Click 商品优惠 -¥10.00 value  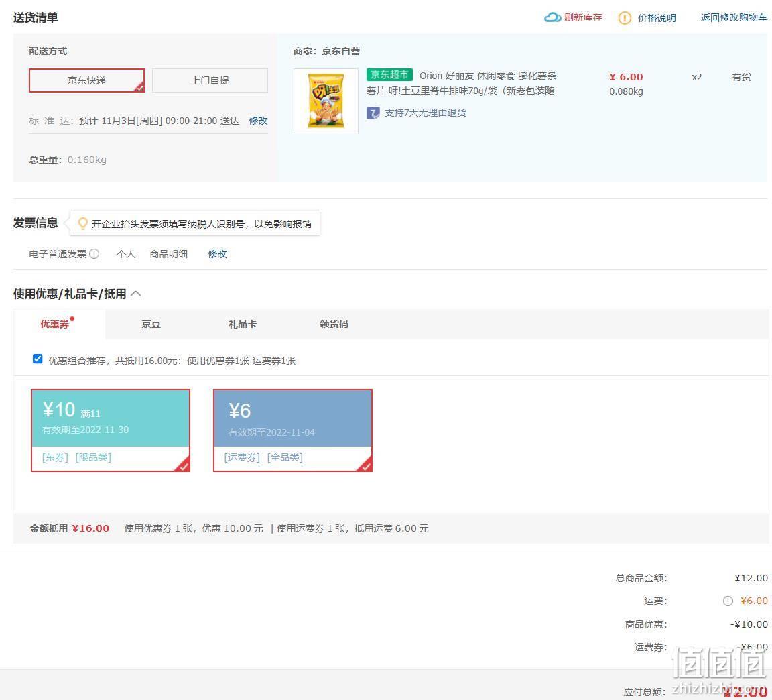(x=749, y=624)
